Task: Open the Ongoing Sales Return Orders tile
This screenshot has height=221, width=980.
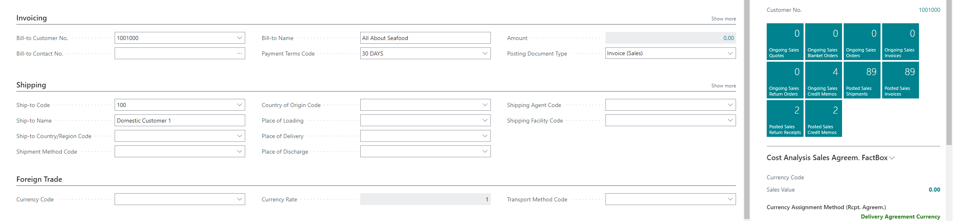Action: (x=785, y=80)
